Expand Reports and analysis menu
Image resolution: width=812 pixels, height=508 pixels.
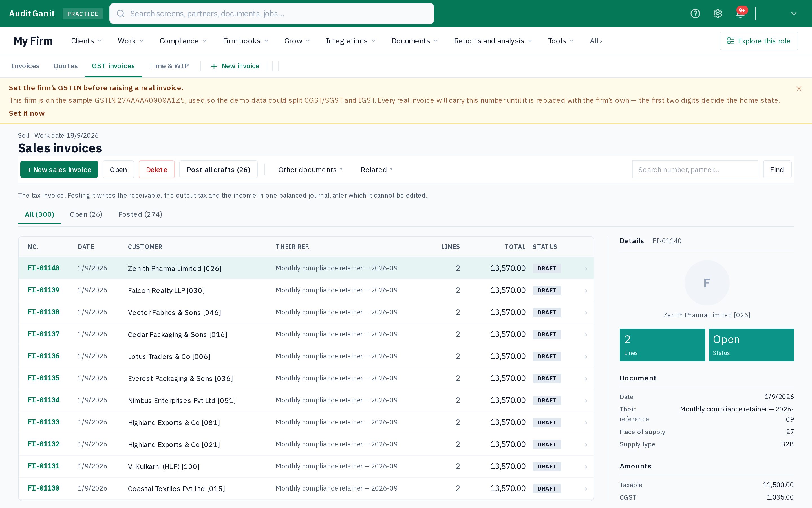coord(493,41)
